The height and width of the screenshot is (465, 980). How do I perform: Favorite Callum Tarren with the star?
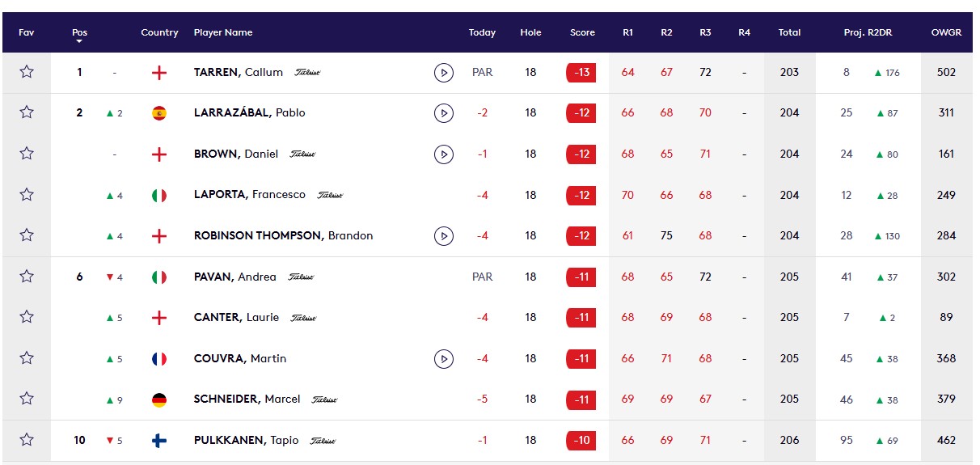[27, 72]
